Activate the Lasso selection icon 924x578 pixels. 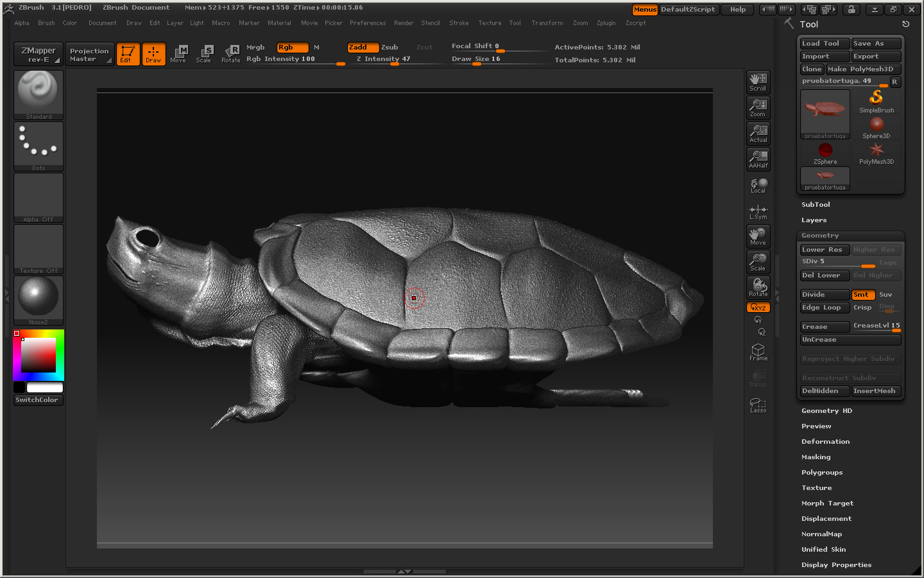(758, 405)
